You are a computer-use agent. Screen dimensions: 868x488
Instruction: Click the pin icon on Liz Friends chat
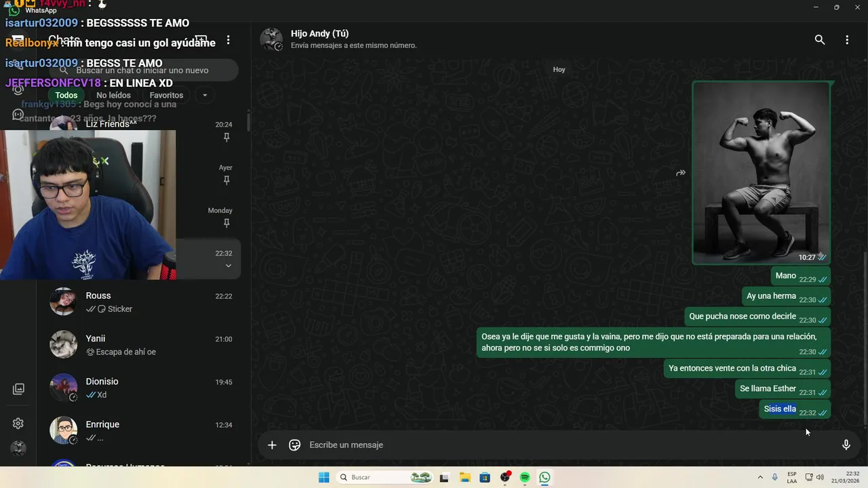[x=226, y=137]
